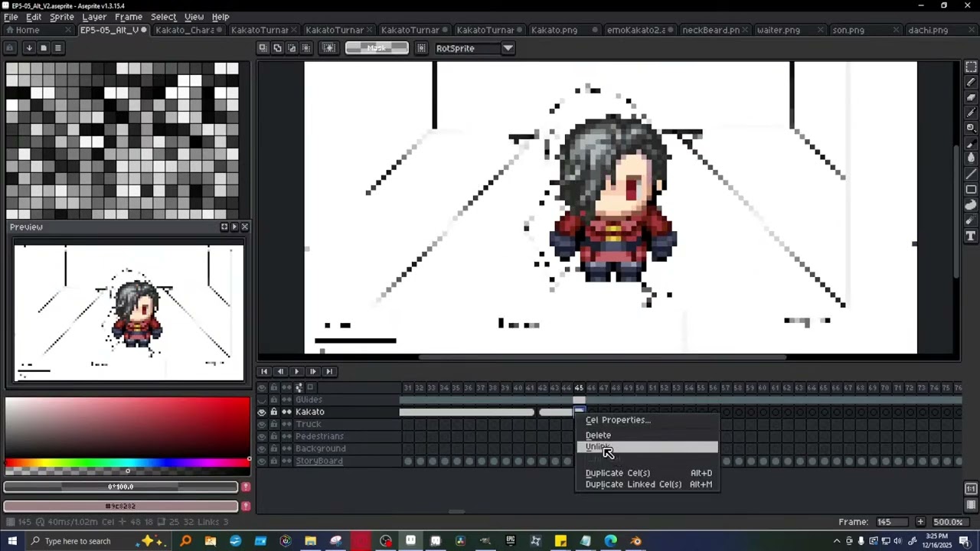Open the Sprite menu
Image resolution: width=980 pixels, height=551 pixels.
point(62,17)
